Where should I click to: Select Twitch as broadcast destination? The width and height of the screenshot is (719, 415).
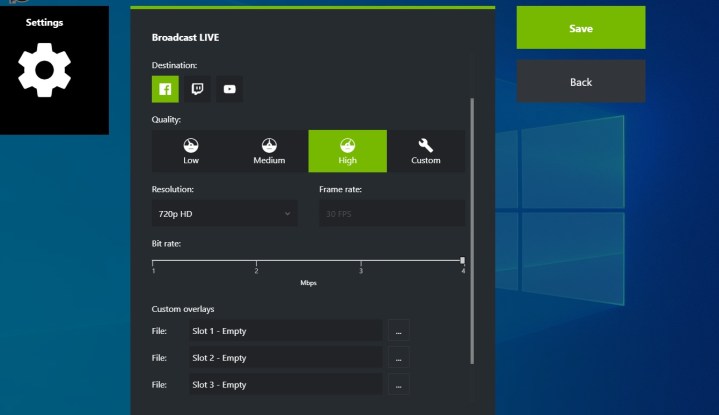tap(197, 89)
